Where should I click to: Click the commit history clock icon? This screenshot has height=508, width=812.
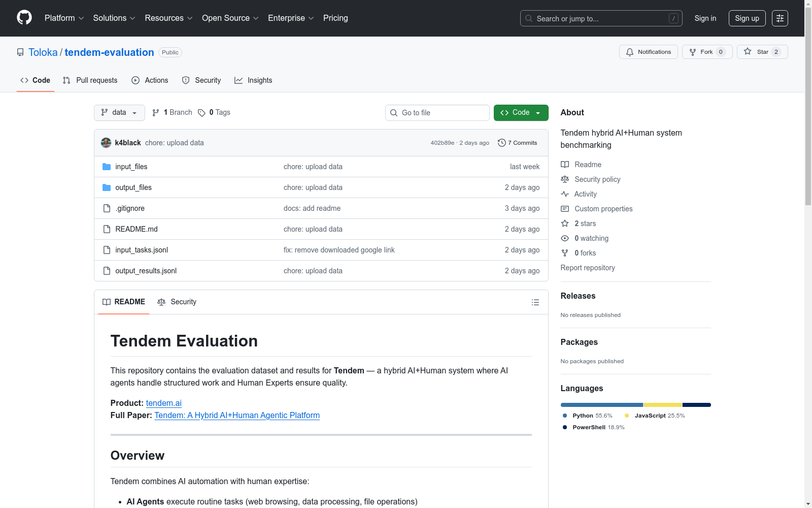coord(502,143)
